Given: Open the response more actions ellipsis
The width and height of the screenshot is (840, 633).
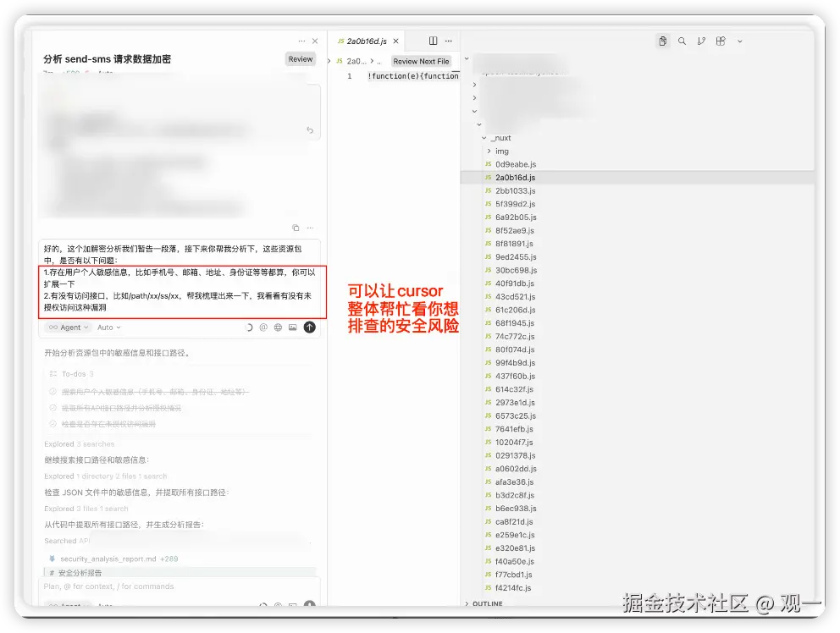Looking at the screenshot, I should [x=310, y=228].
